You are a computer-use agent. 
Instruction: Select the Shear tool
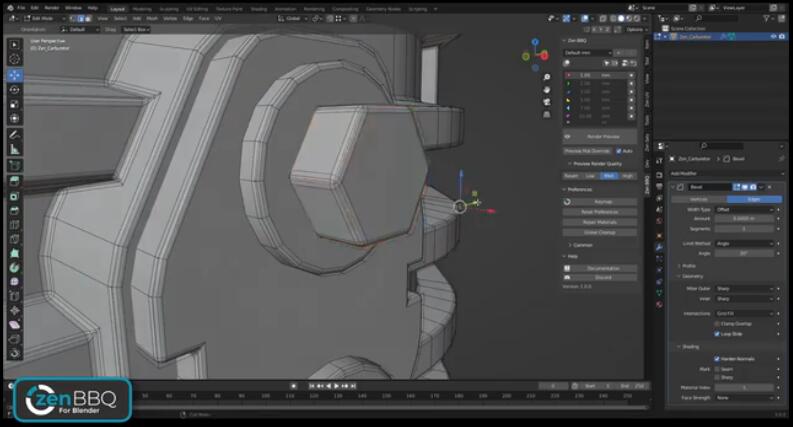14,324
